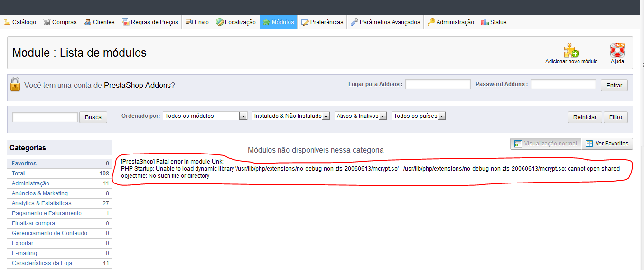Click the Envio truck icon

point(189,22)
